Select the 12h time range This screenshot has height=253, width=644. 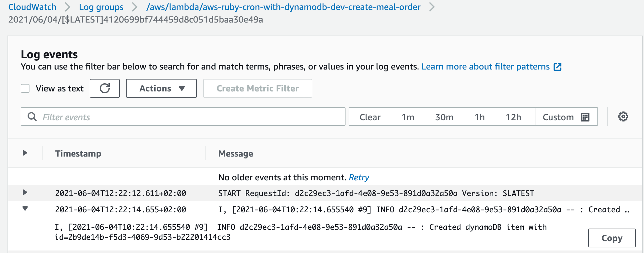click(x=513, y=117)
